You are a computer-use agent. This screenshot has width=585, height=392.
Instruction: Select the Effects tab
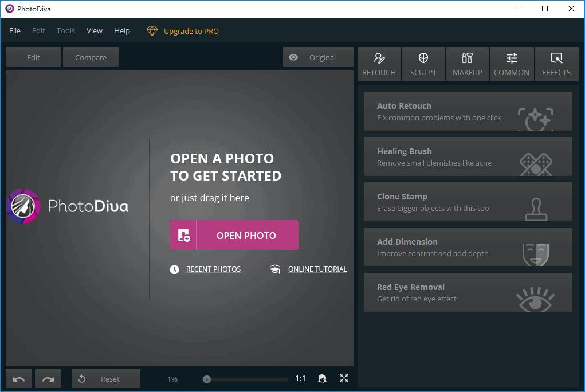[x=556, y=64]
